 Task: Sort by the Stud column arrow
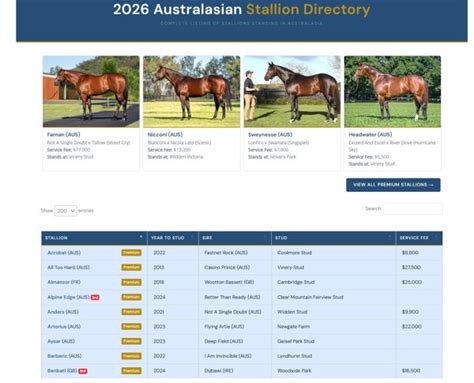389,237
